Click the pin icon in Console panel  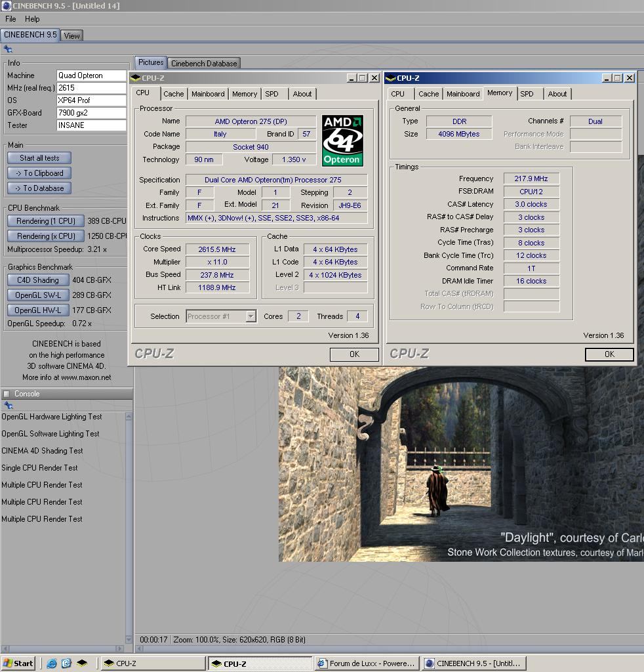[8, 405]
